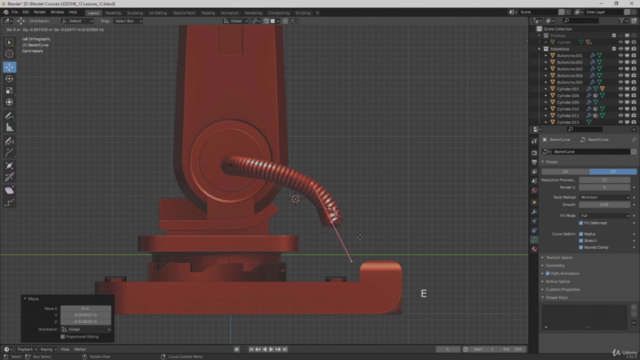Open the Modifiers wrench tab
This screenshot has height=360, width=640.
pyautogui.click(x=534, y=212)
